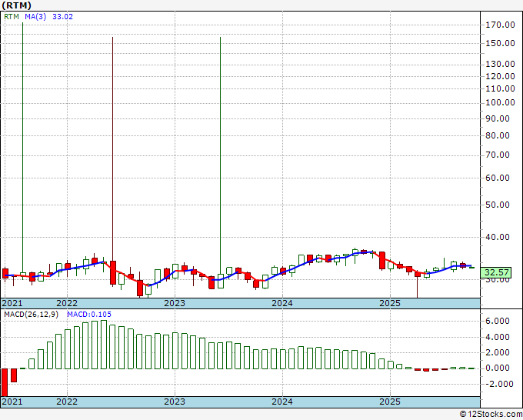This screenshot has width=523, height=420.
Task: Click the 4.000 MACD axis label
Action: 498,337
